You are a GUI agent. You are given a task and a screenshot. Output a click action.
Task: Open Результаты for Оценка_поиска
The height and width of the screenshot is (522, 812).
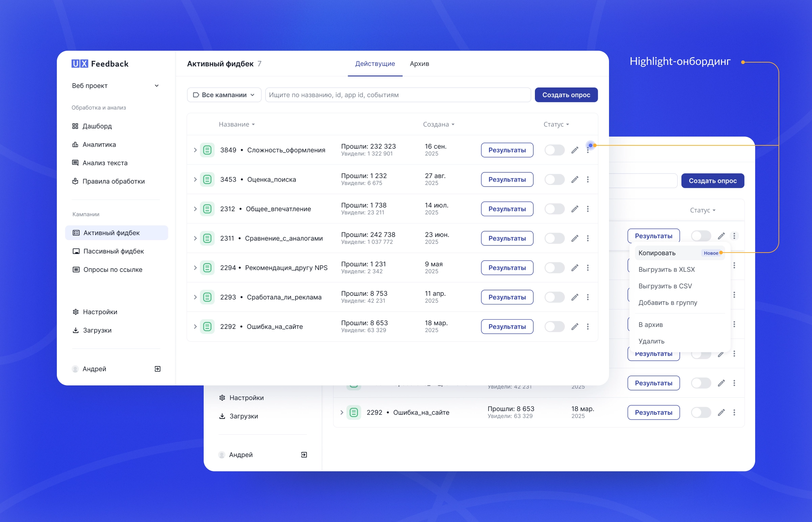(507, 179)
